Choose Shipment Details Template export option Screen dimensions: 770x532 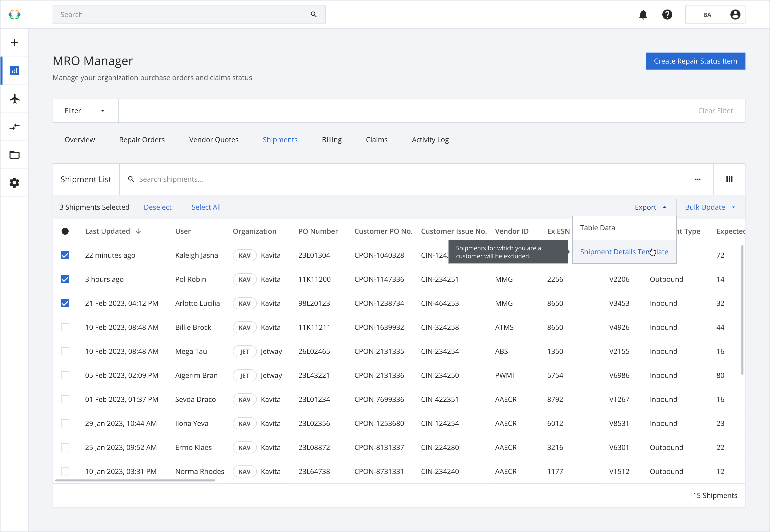pyautogui.click(x=624, y=252)
